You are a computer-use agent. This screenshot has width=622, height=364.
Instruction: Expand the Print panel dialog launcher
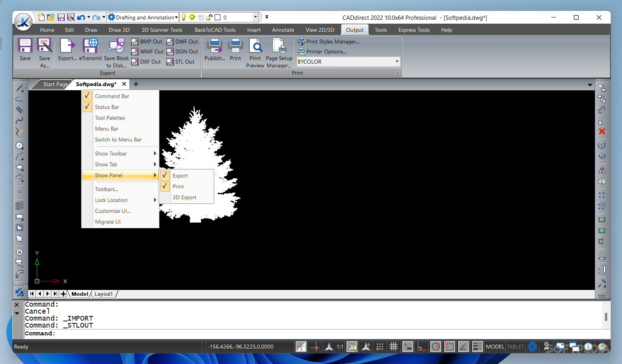tap(397, 73)
